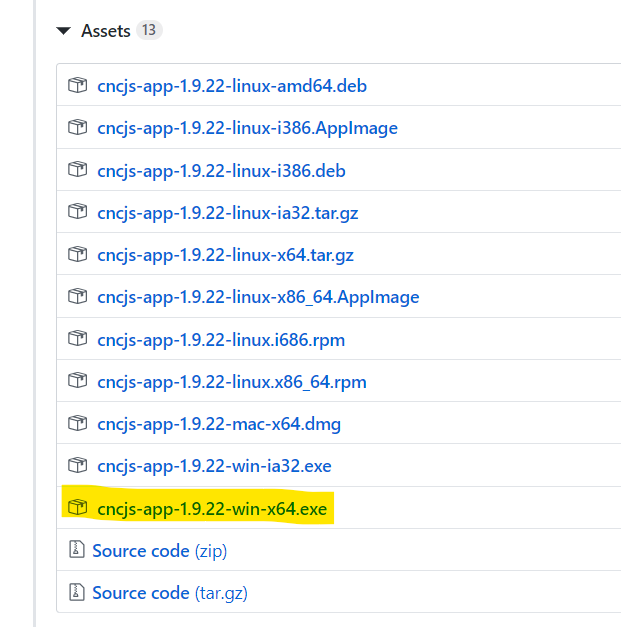Download cncjs-app-1.9.22-linux-amd64.deb

pos(232,86)
